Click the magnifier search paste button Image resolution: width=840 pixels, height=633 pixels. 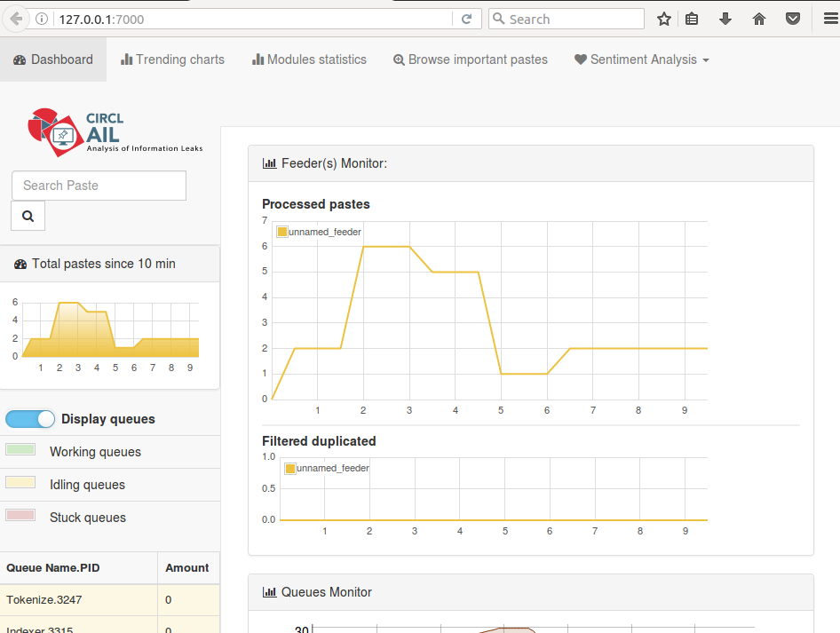28,216
